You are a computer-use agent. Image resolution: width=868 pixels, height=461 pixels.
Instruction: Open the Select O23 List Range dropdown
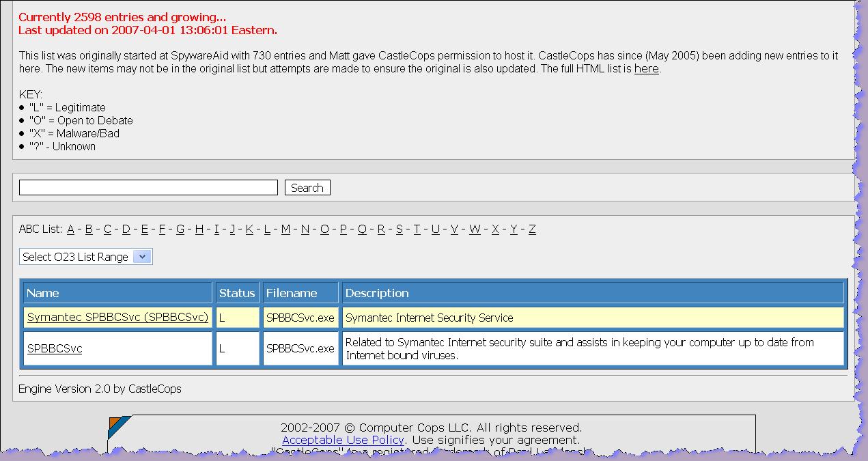[x=85, y=257]
